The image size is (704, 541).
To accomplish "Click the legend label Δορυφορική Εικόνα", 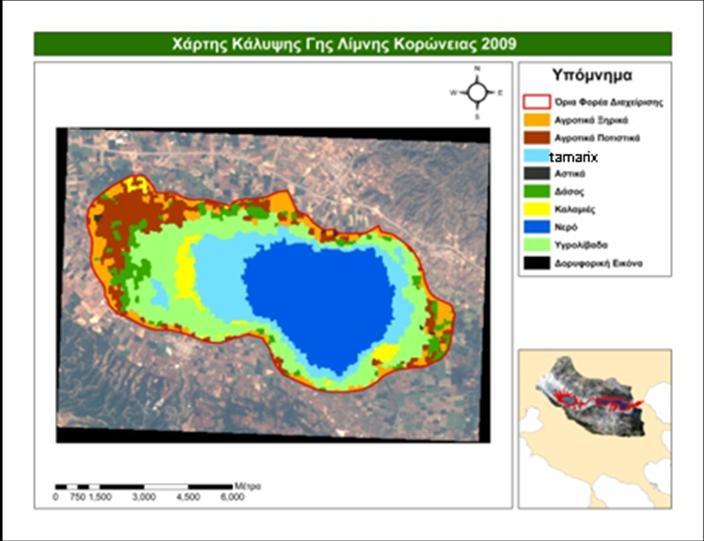I will tap(598, 263).
